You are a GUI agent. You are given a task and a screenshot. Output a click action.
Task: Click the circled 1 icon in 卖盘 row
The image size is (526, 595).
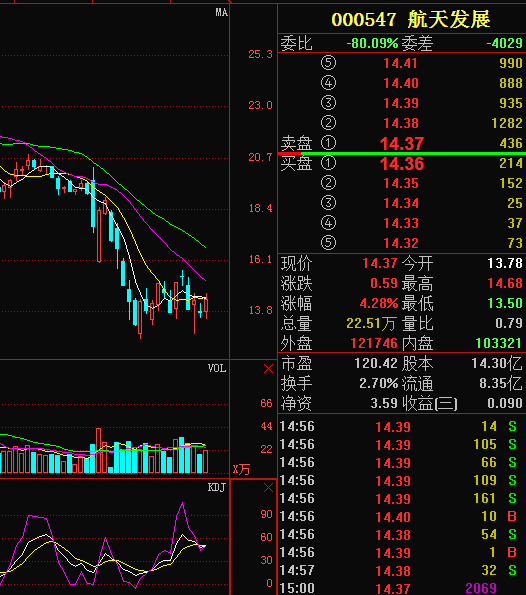click(x=328, y=143)
